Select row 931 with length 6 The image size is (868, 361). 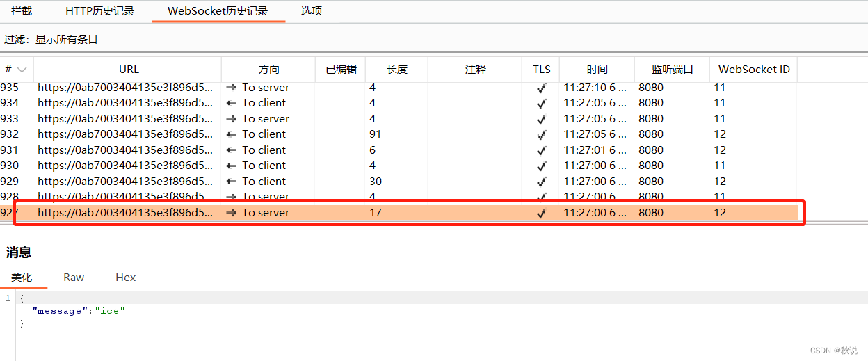click(399, 150)
